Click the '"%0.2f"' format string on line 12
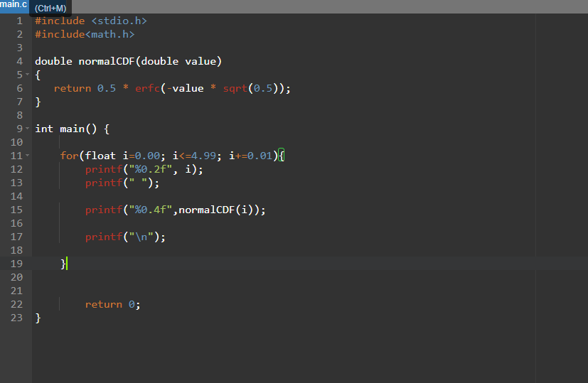The height and width of the screenshot is (383, 588). (x=150, y=169)
